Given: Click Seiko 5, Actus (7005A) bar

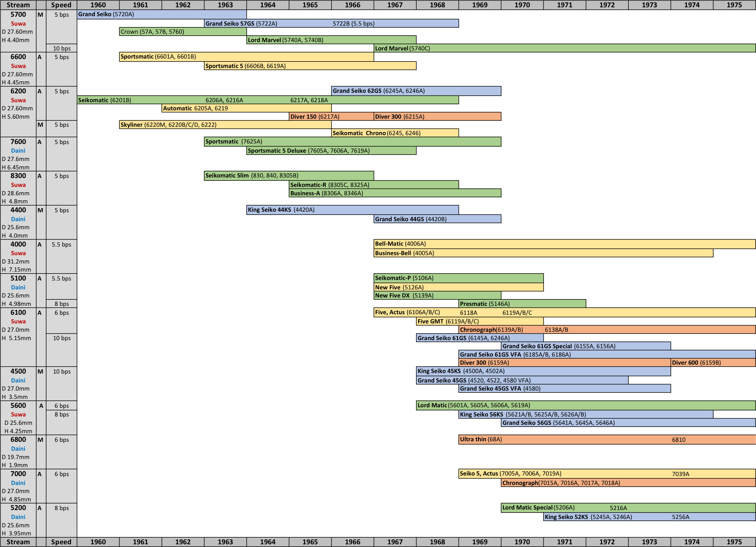Looking at the screenshot, I should point(607,474).
